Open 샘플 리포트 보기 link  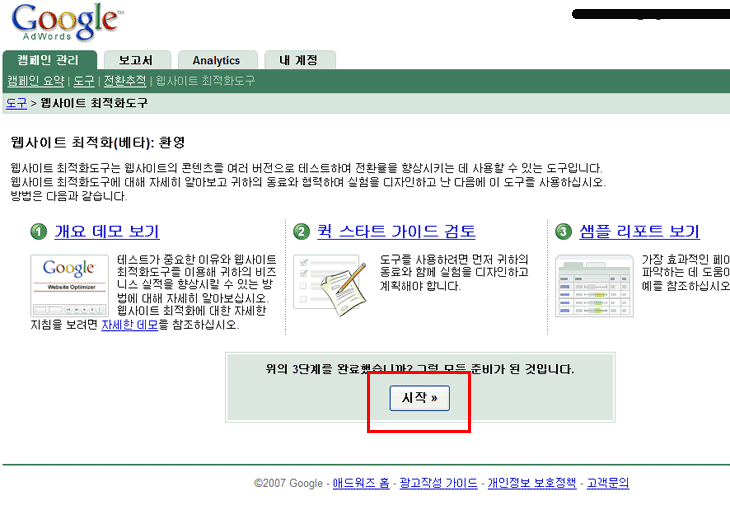639,231
